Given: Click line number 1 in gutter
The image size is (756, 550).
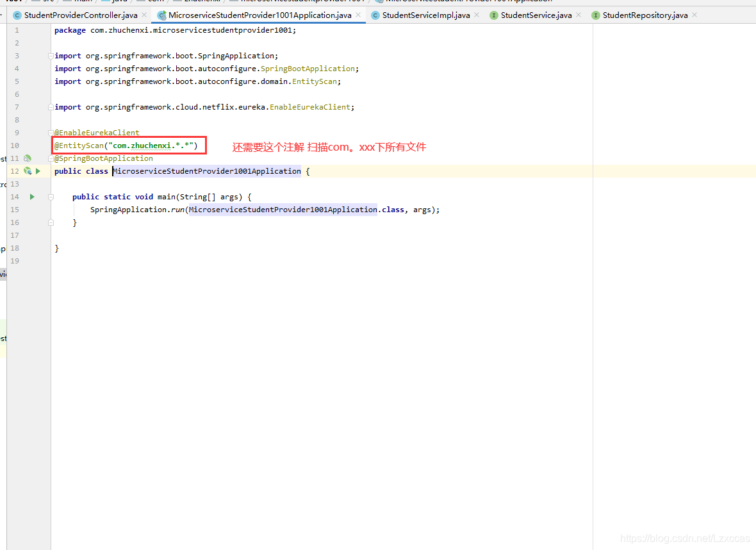Looking at the screenshot, I should [17, 30].
